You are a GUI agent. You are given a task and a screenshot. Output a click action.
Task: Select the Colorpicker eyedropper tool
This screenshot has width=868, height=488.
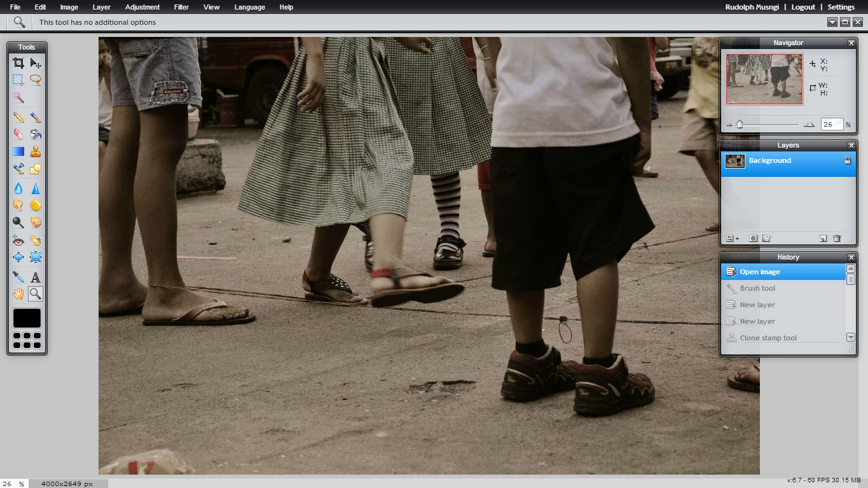click(x=18, y=277)
